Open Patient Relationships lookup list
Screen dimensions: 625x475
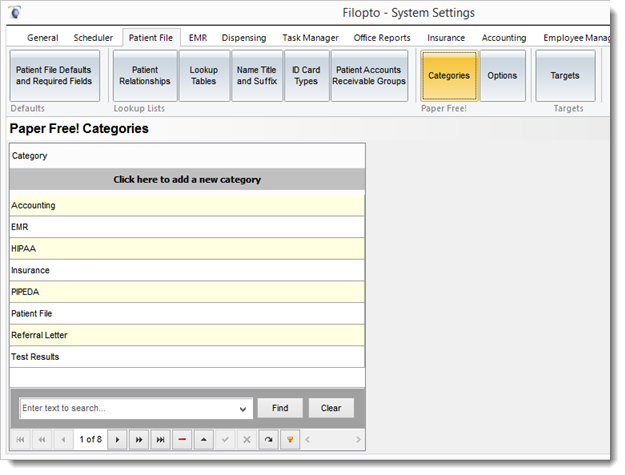[145, 76]
